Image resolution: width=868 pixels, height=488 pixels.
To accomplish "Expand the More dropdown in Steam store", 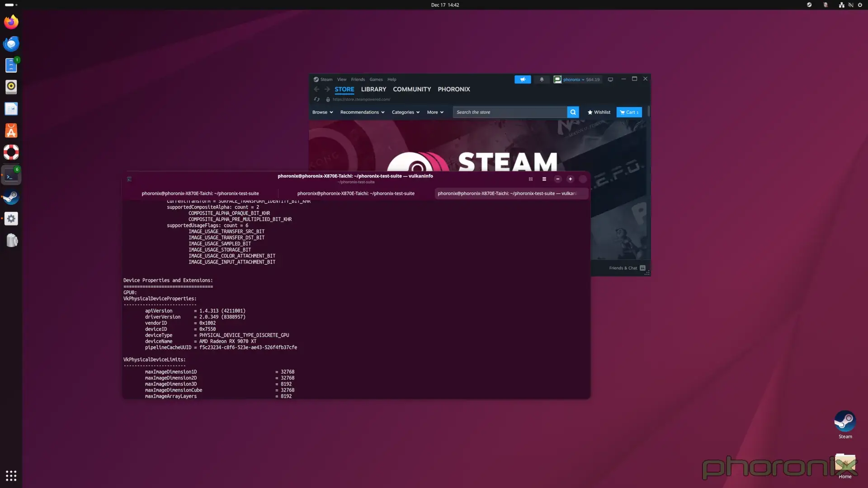I will (435, 112).
